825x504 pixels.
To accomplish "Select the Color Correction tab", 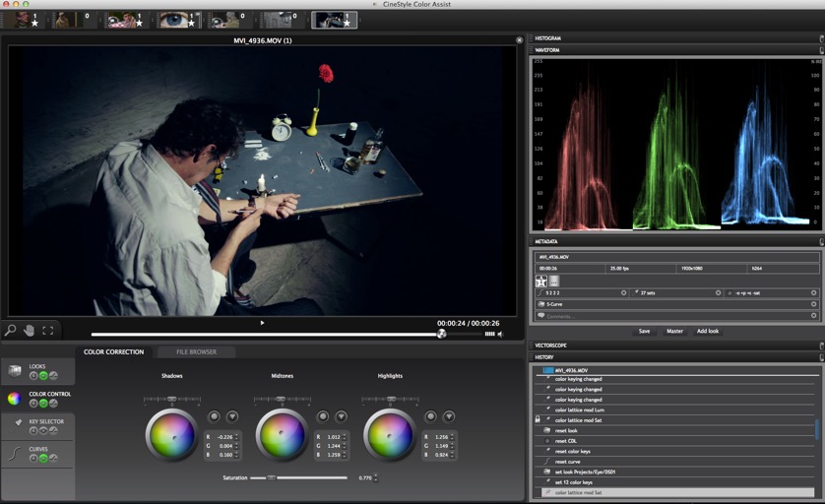I will coord(113,352).
